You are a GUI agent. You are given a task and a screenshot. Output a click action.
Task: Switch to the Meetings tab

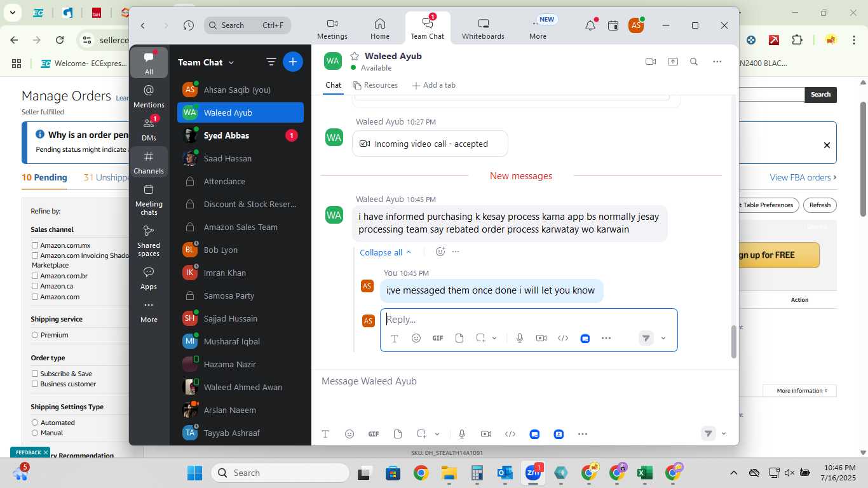332,29
